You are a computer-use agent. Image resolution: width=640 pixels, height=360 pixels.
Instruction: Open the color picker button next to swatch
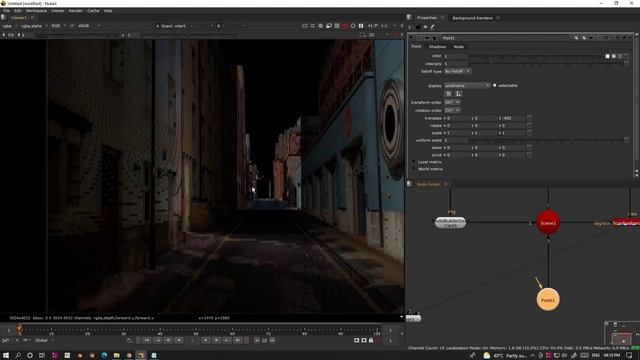(613, 56)
